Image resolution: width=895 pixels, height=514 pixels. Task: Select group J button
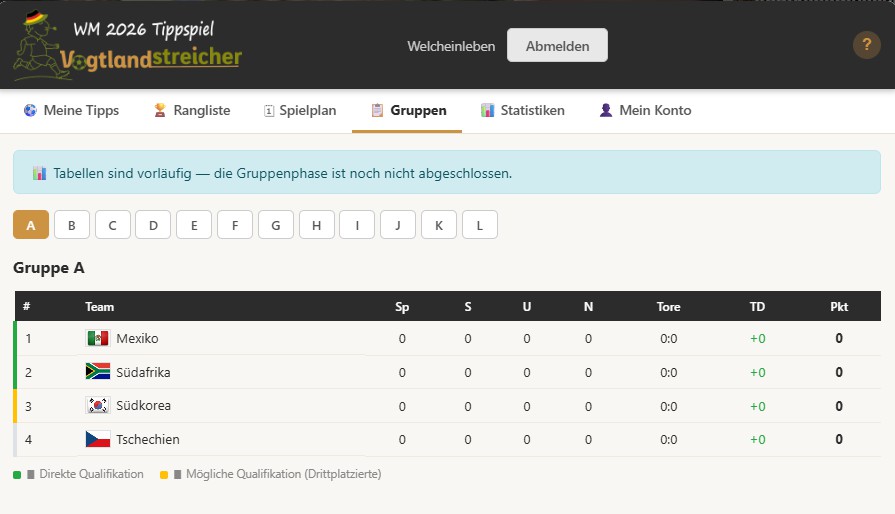click(x=398, y=225)
